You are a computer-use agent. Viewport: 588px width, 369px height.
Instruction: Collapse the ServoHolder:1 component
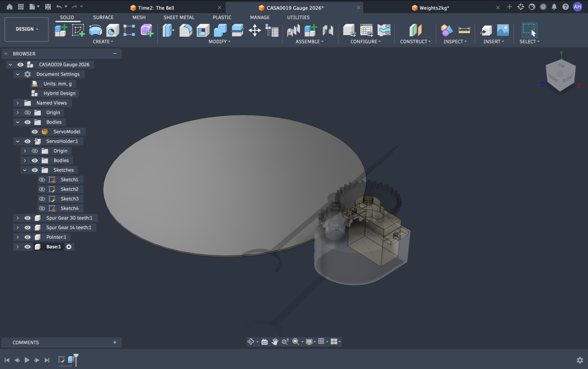(18, 141)
